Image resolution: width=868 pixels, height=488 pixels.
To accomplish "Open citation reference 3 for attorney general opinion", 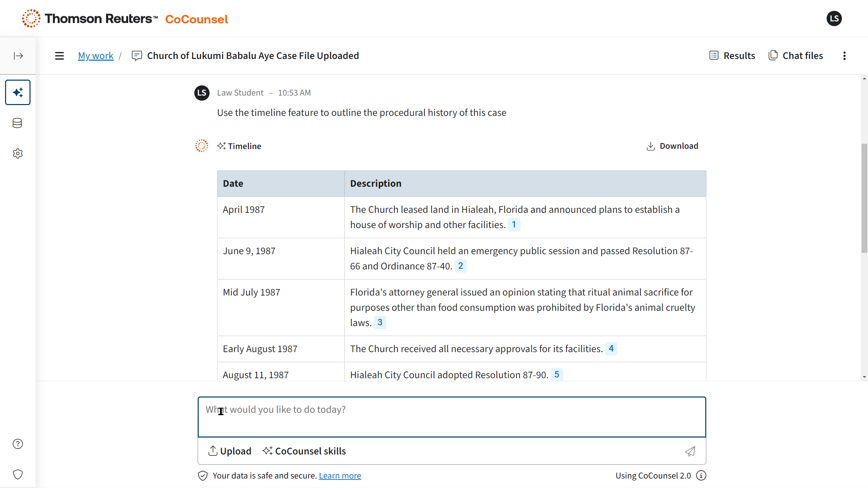I will click(x=380, y=322).
